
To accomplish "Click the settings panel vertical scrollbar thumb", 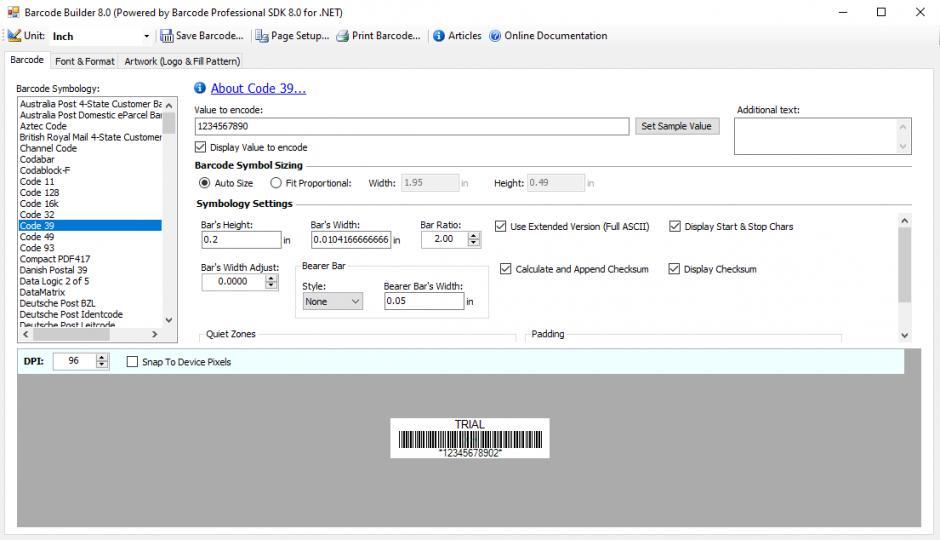I will tap(905, 264).
